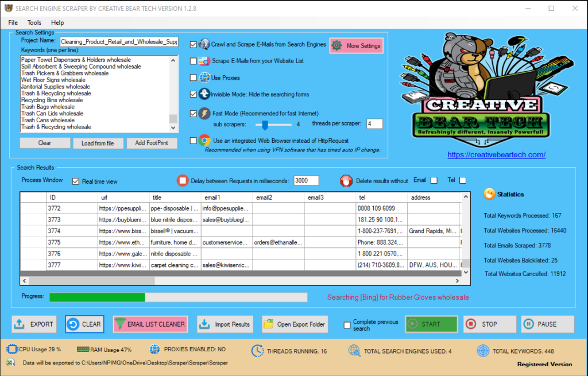Click the clock icon beside Threads Running
This screenshot has width=588, height=376.
click(x=257, y=351)
